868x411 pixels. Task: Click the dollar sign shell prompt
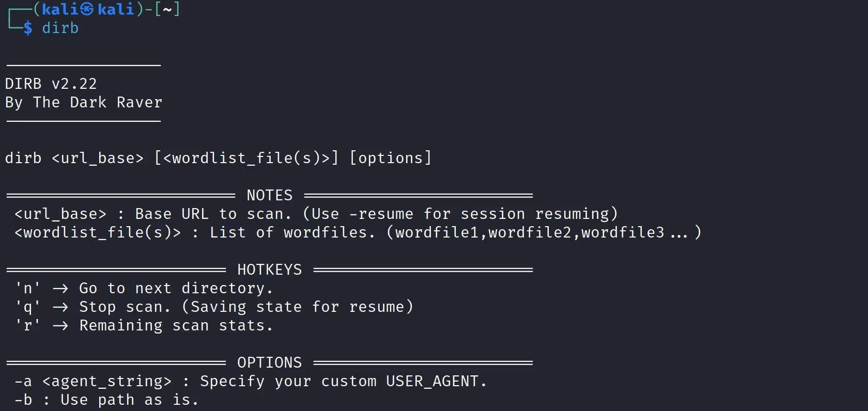pyautogui.click(x=27, y=28)
